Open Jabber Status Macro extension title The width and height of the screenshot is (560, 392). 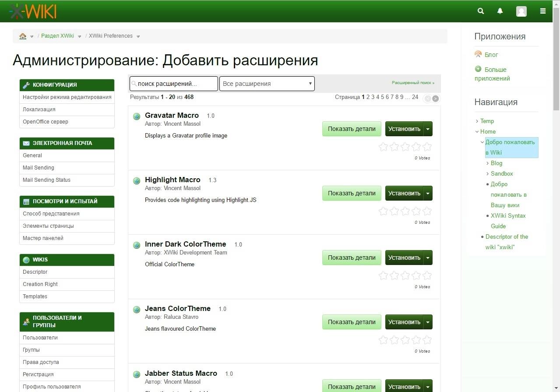(181, 373)
